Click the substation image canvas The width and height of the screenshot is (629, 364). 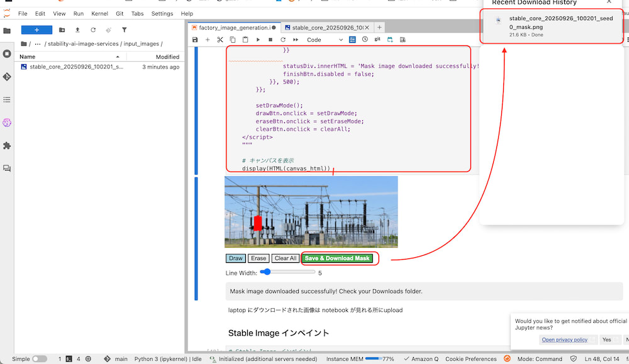(x=311, y=212)
